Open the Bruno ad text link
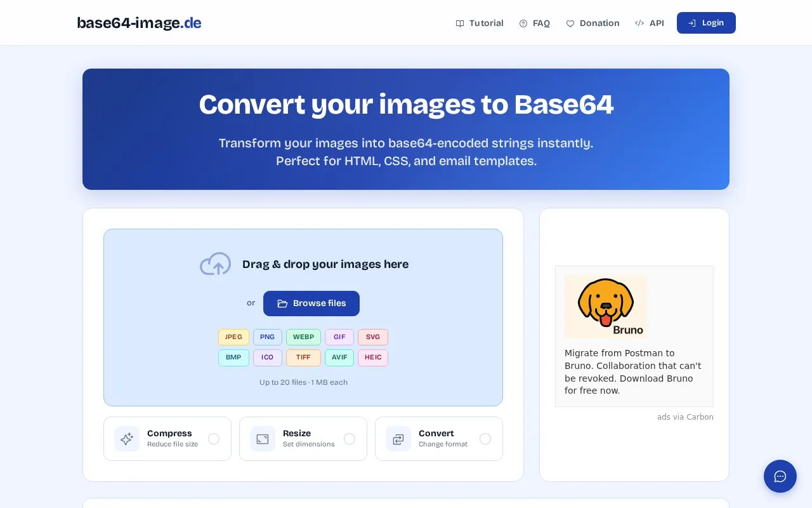The image size is (812, 508). [633, 372]
